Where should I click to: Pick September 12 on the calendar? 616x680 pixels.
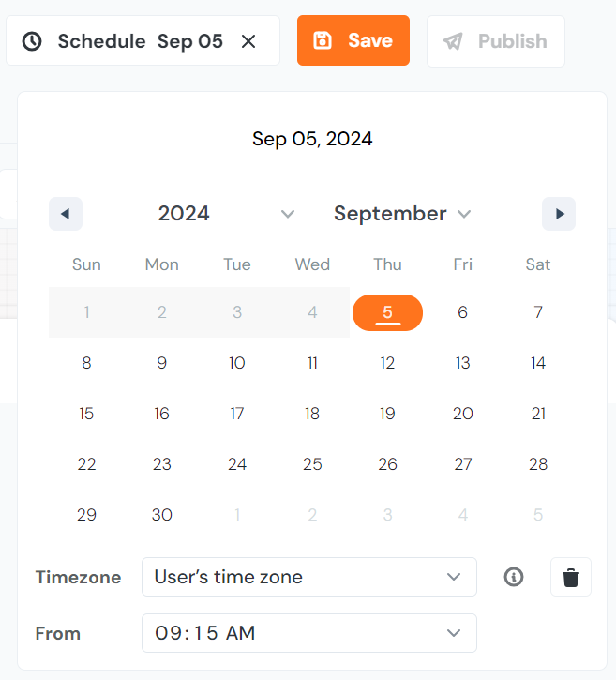point(387,363)
